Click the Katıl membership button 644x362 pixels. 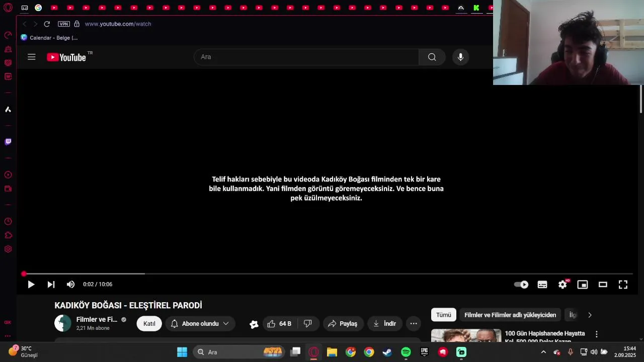point(149,324)
